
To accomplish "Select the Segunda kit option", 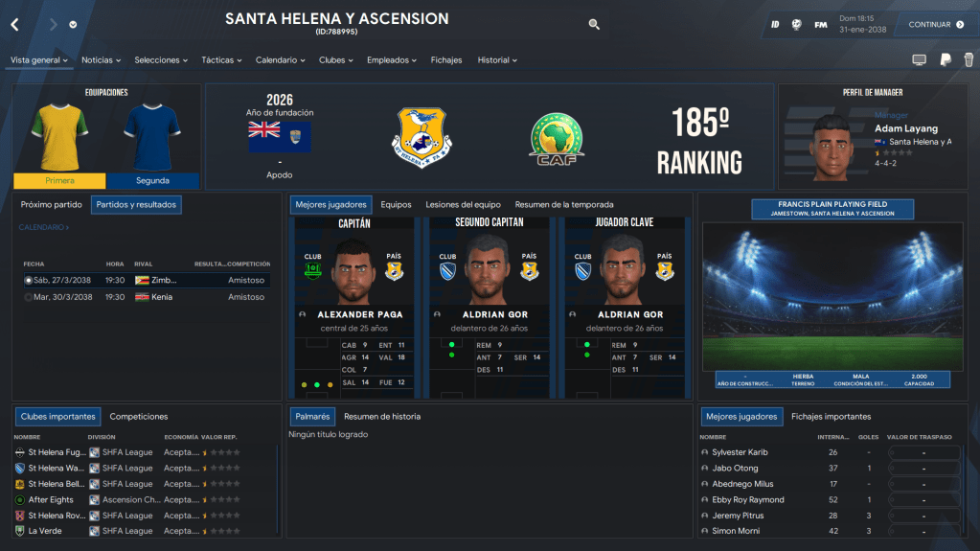I will click(152, 180).
